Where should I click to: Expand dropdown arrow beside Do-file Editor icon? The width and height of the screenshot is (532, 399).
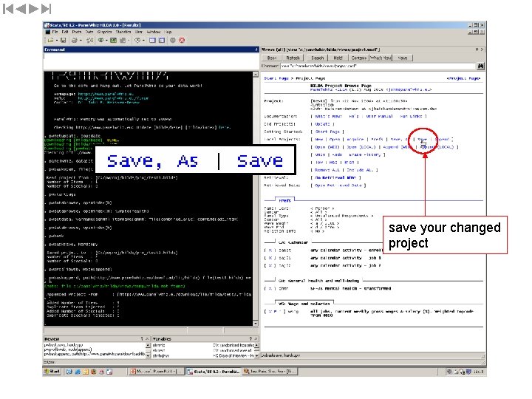click(x=129, y=41)
